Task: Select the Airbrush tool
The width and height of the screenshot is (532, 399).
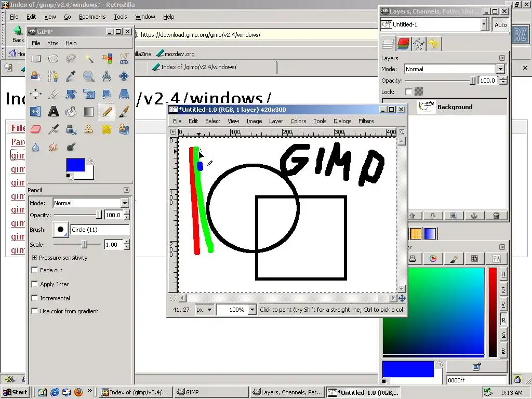Action: tap(54, 129)
